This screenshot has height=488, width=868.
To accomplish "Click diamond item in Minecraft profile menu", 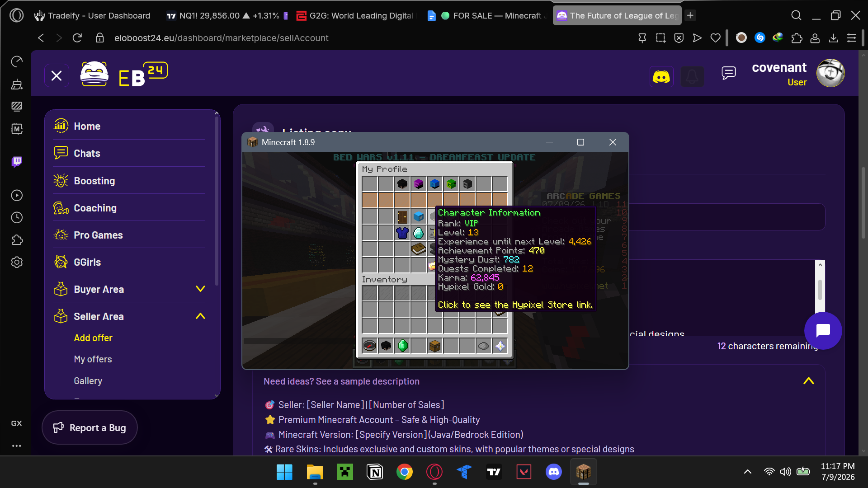I will (x=419, y=233).
